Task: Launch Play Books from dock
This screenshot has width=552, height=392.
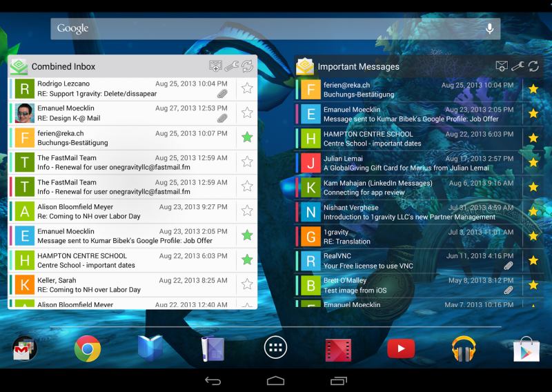Action: 150,348
